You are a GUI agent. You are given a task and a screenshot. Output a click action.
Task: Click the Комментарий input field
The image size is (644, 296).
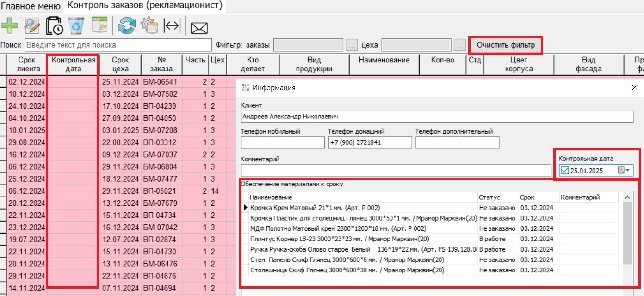(x=396, y=171)
